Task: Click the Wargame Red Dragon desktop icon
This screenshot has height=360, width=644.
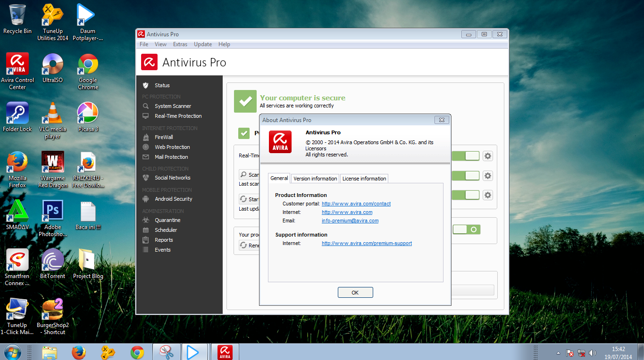Action: 52,170
